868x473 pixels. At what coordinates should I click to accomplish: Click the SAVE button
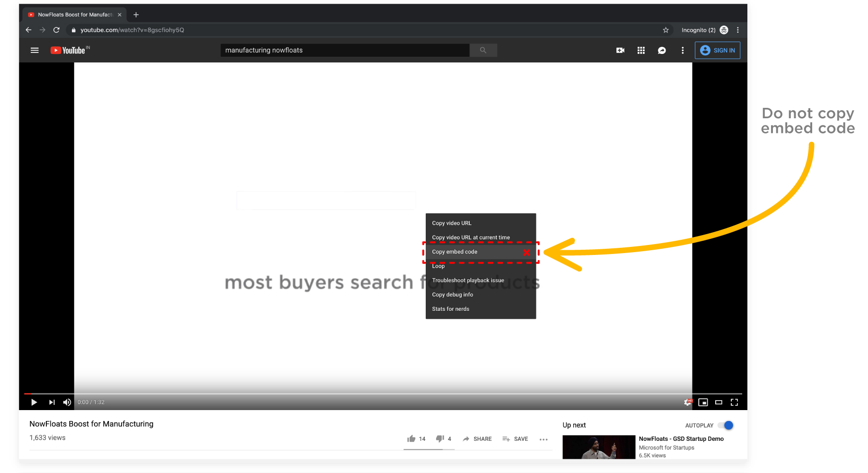click(515, 439)
